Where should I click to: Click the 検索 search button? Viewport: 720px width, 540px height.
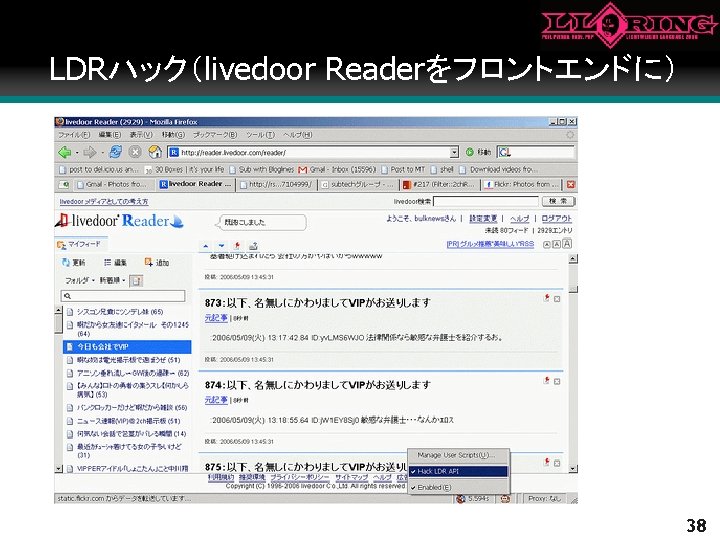558,201
